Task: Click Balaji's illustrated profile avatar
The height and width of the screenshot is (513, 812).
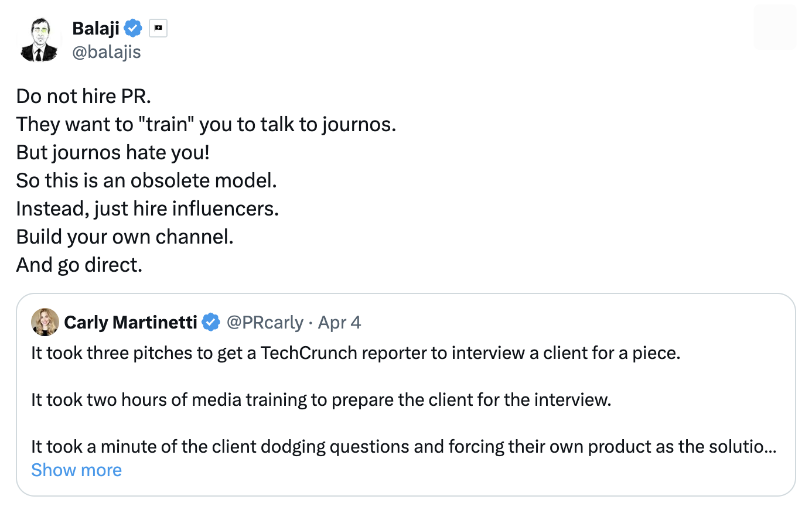Action: (39, 40)
